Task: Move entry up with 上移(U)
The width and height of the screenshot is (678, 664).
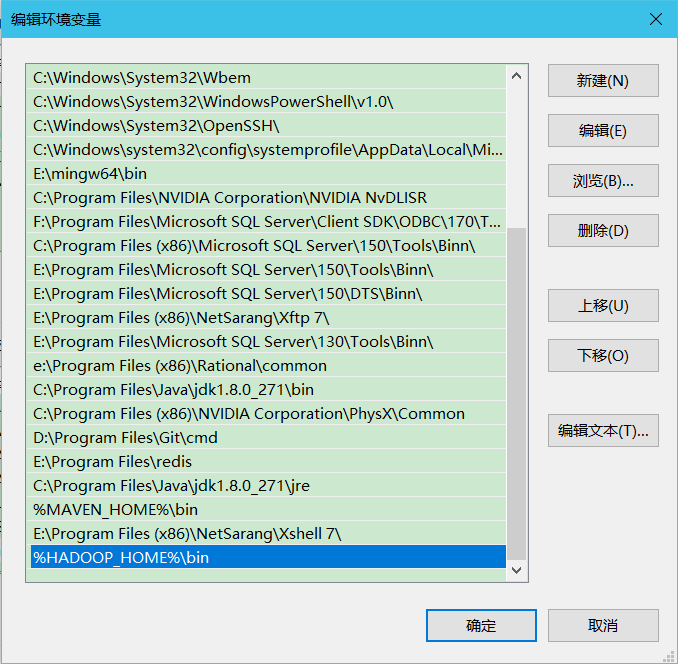Action: (603, 306)
